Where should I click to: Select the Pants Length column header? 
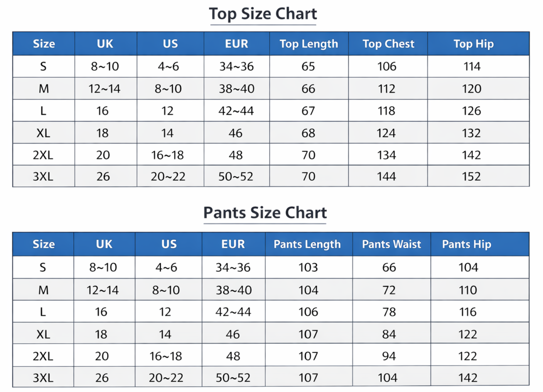tap(307, 244)
